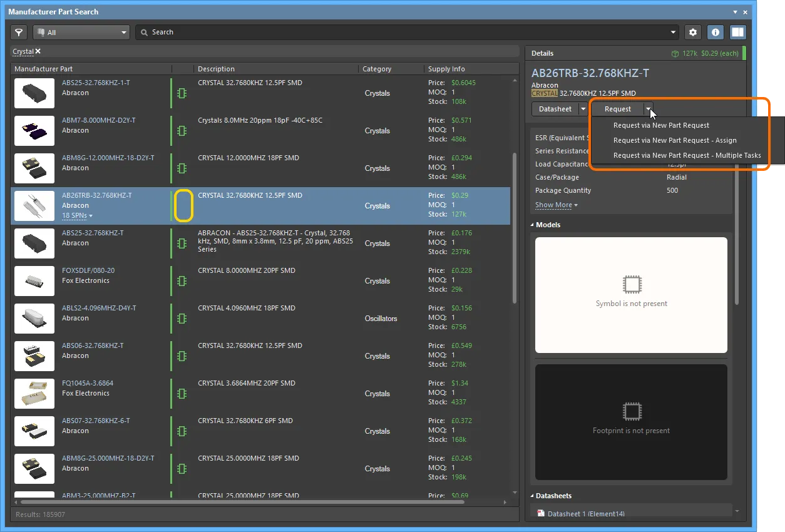Screen dimensions: 785x532
Task: Select thumbnail of FOXSDLF/080-20
Action: coord(34,281)
